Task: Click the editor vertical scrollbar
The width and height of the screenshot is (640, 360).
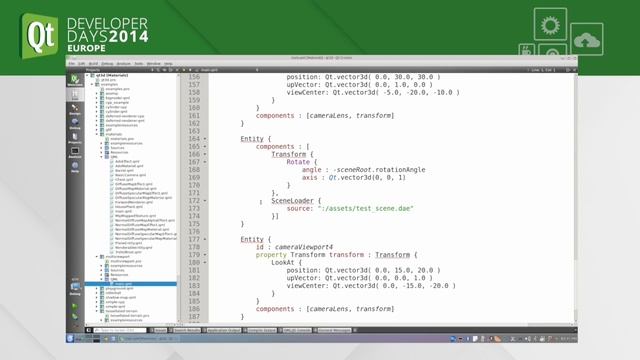Action: [575, 198]
